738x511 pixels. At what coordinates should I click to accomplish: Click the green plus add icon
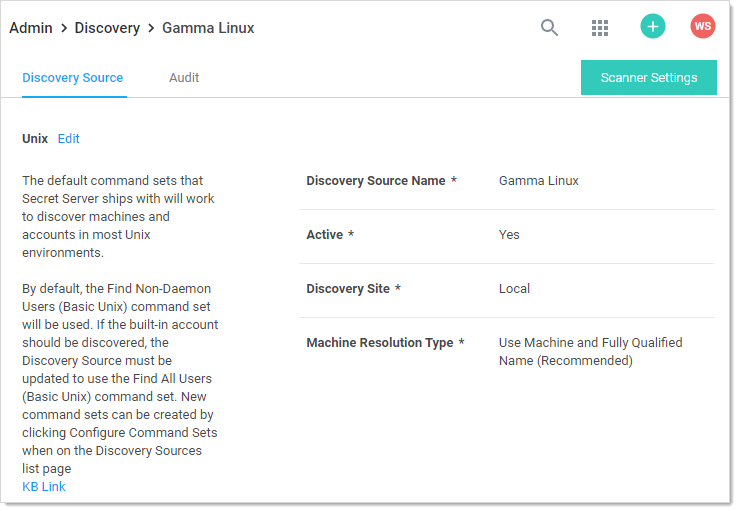[652, 27]
